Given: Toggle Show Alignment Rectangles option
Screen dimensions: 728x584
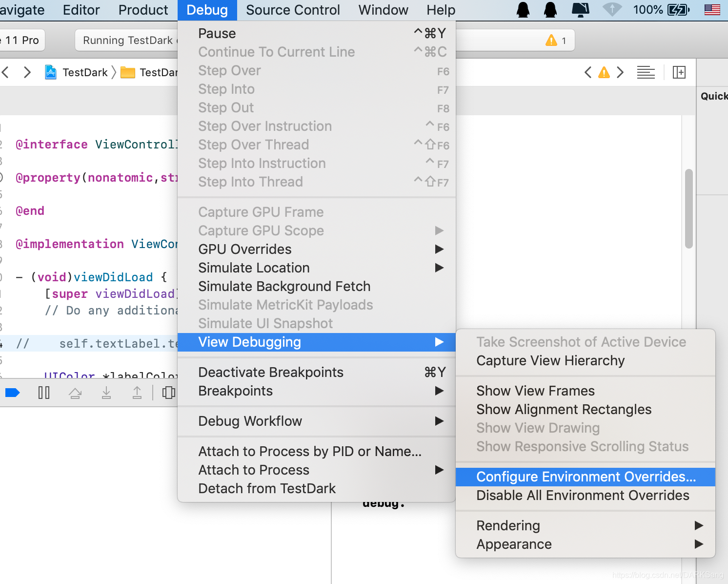Looking at the screenshot, I should point(586,409).
